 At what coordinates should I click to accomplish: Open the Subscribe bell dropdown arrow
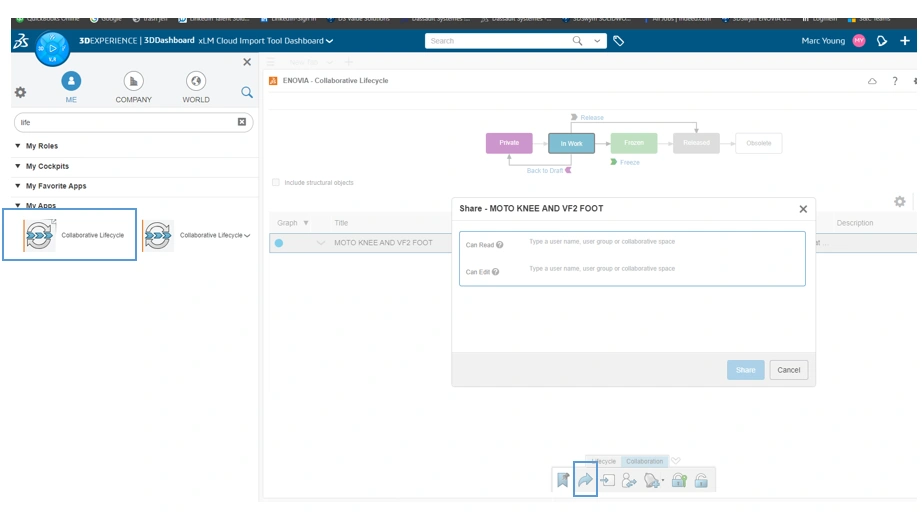point(663,481)
